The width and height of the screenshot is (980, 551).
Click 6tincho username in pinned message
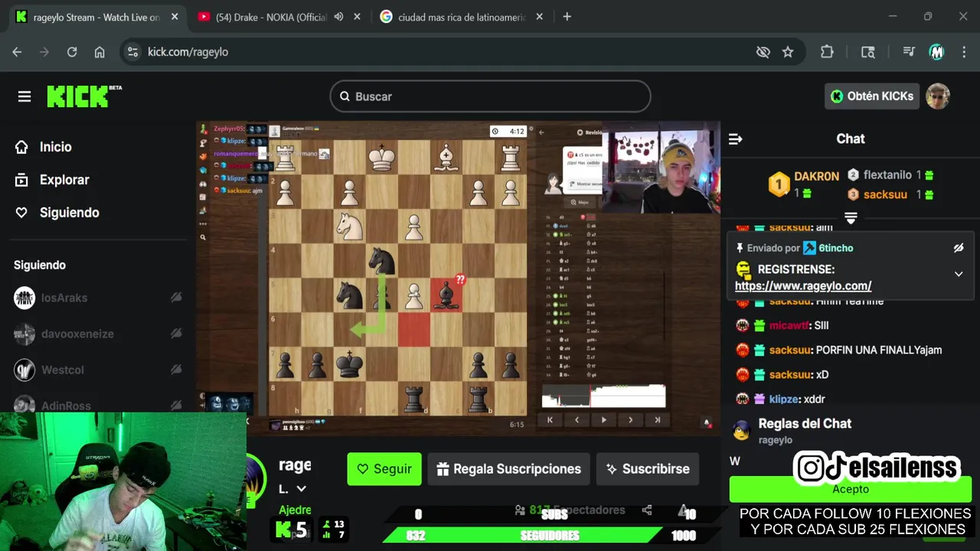pos(836,248)
